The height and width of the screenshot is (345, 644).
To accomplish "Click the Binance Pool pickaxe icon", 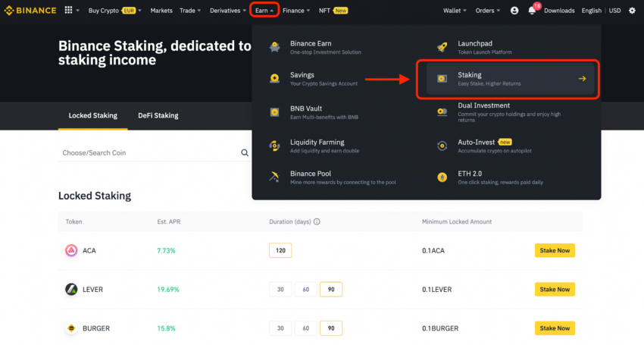I will (274, 177).
